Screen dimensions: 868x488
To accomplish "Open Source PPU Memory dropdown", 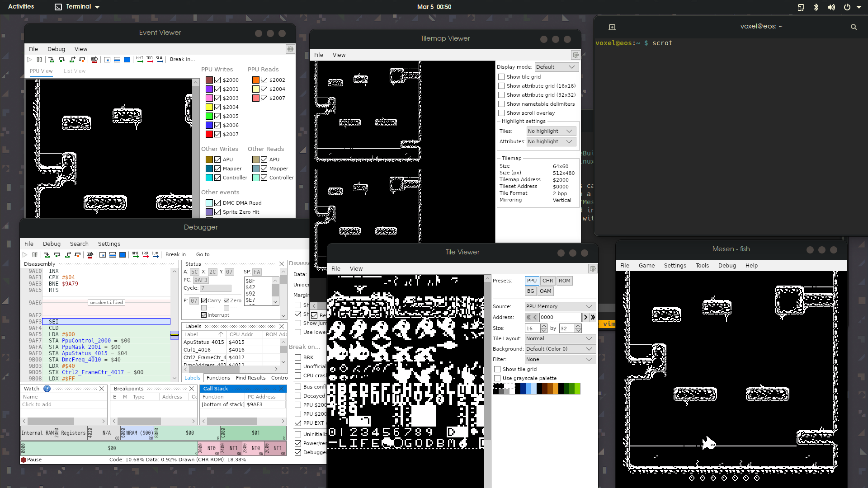I will (x=560, y=306).
